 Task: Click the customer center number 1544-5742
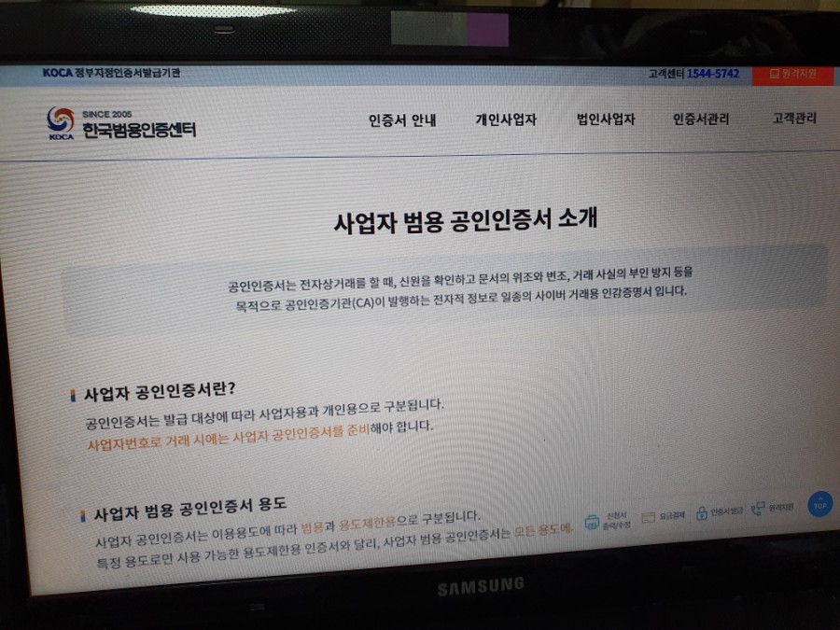pyautogui.click(x=712, y=74)
